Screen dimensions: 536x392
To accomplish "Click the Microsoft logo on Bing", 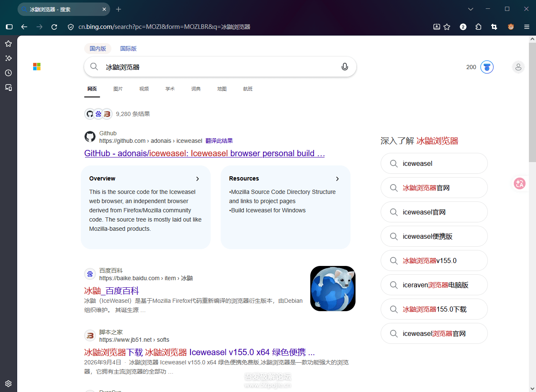I will pos(37,67).
